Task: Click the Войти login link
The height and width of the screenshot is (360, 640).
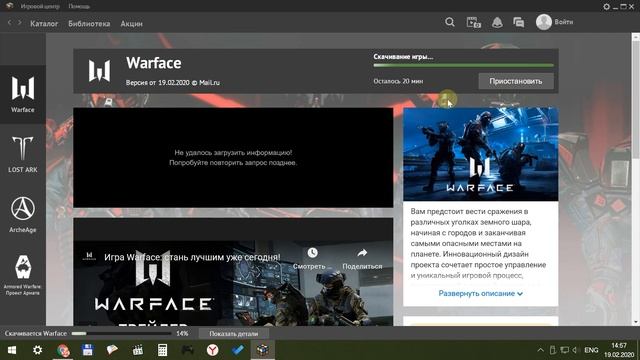Action: click(x=564, y=22)
